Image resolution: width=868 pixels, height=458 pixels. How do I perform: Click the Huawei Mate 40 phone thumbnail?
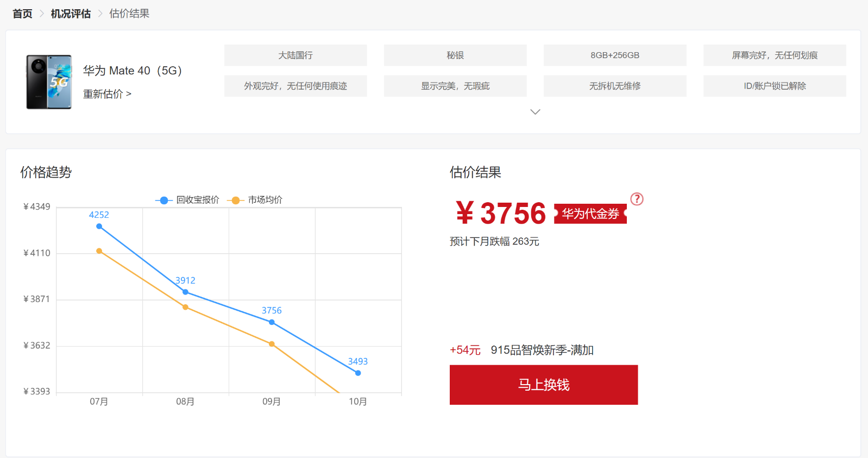coord(49,82)
